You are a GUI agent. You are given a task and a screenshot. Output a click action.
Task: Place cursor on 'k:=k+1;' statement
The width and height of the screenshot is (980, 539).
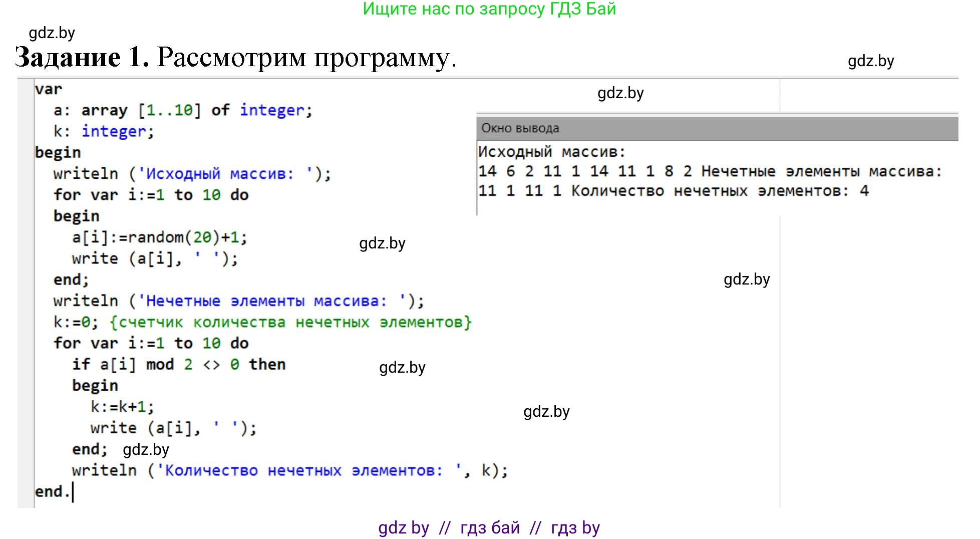(x=122, y=407)
